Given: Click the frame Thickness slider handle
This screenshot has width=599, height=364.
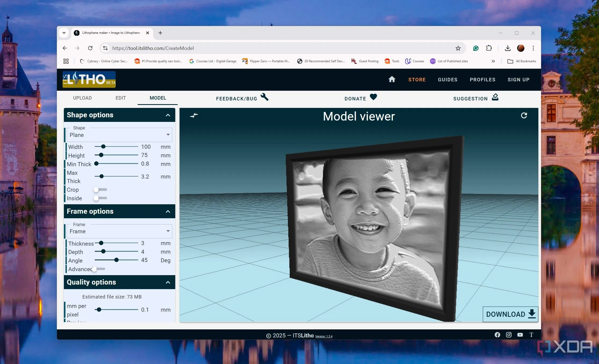Looking at the screenshot, I should point(101,243).
